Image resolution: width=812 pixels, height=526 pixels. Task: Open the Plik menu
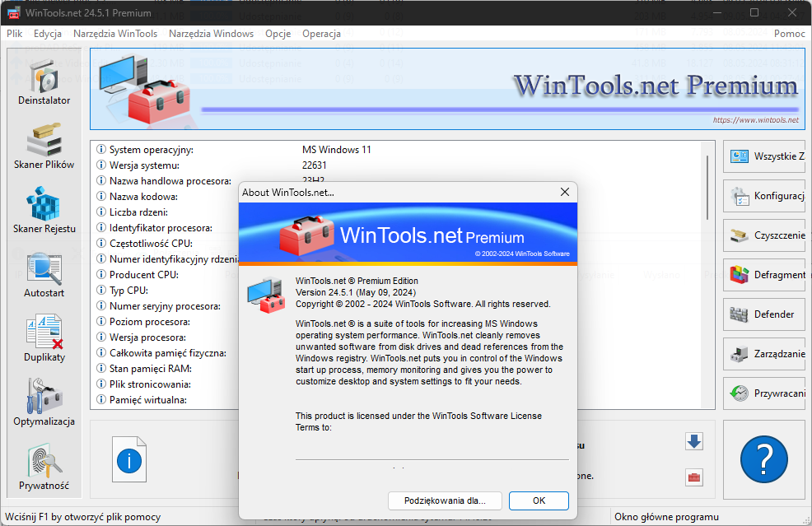15,34
